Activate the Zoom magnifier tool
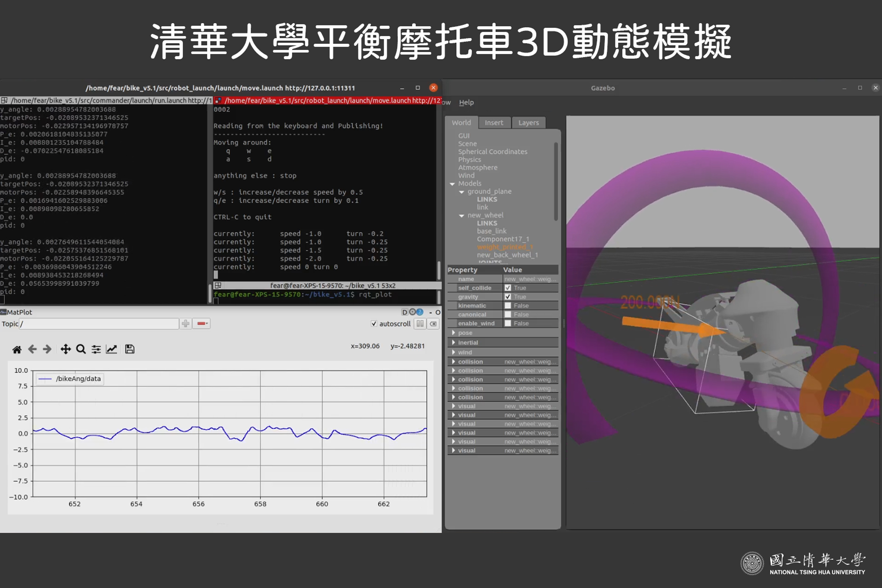Image resolution: width=882 pixels, height=588 pixels. (x=81, y=349)
